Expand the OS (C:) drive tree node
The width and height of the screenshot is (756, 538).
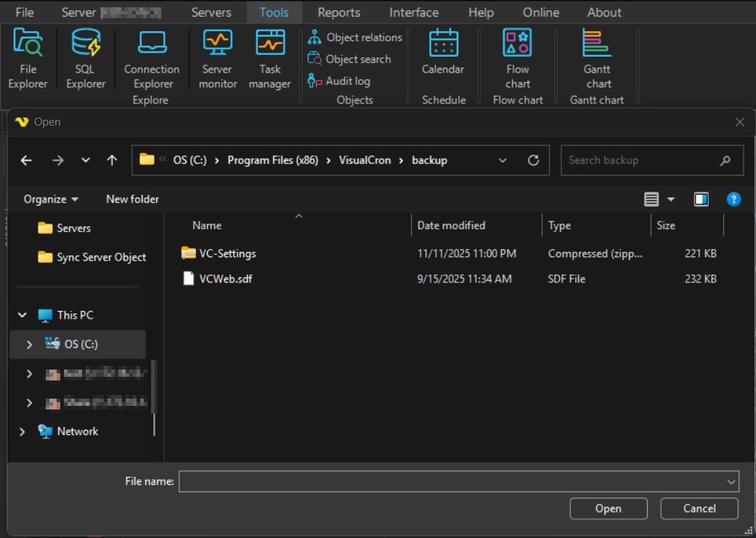point(29,344)
